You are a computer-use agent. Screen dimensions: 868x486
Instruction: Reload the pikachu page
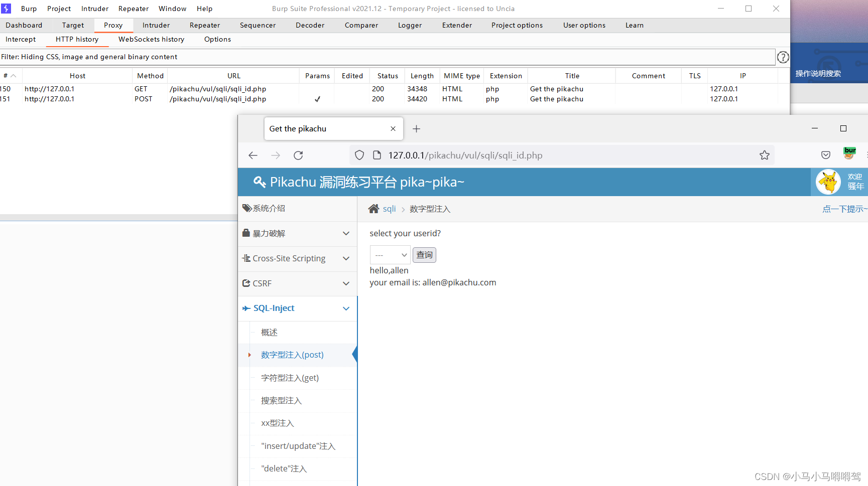click(298, 155)
